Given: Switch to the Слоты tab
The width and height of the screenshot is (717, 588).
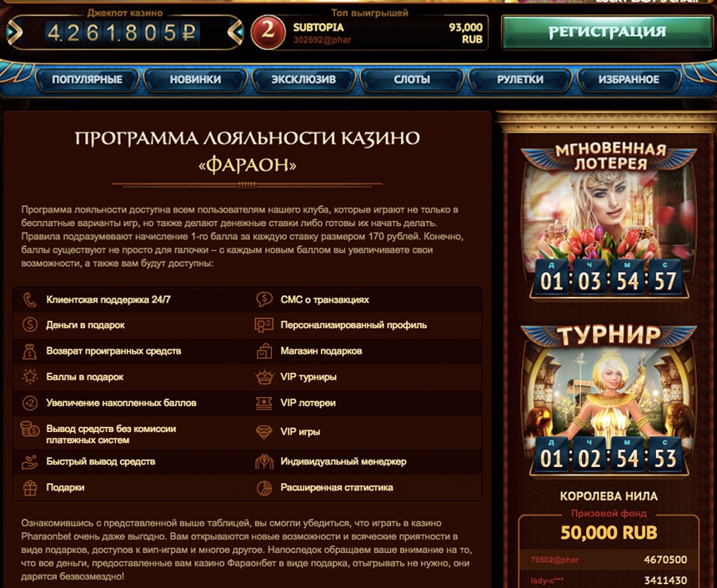Looking at the screenshot, I should pos(412,79).
